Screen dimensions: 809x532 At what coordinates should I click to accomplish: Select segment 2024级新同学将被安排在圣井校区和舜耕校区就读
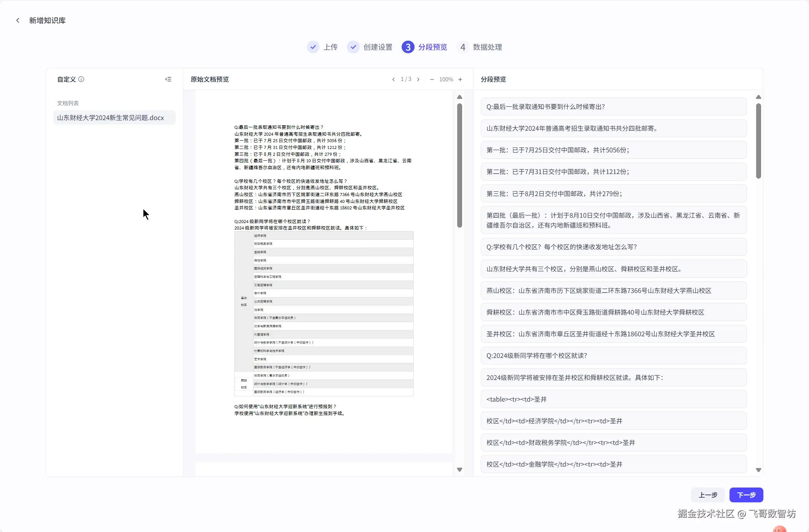[x=614, y=378]
